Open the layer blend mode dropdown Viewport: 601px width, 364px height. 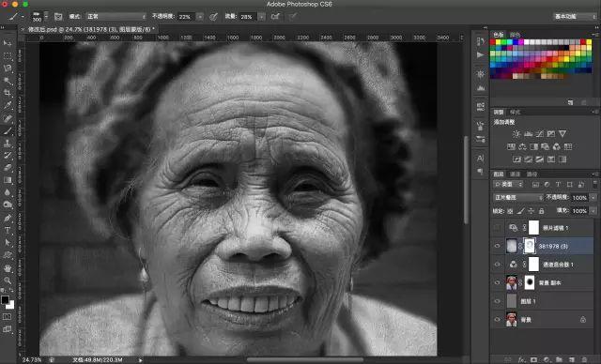518,198
